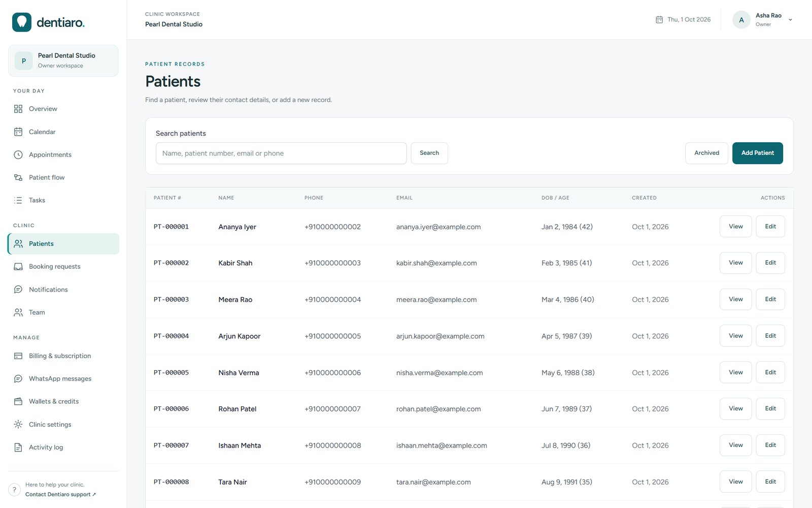Click the Billing & subscription card icon
Screen dimensions: 812x508
(18, 356)
